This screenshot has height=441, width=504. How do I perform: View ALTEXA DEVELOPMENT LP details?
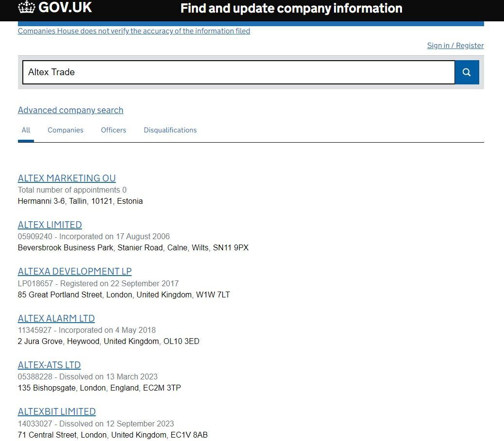75,271
